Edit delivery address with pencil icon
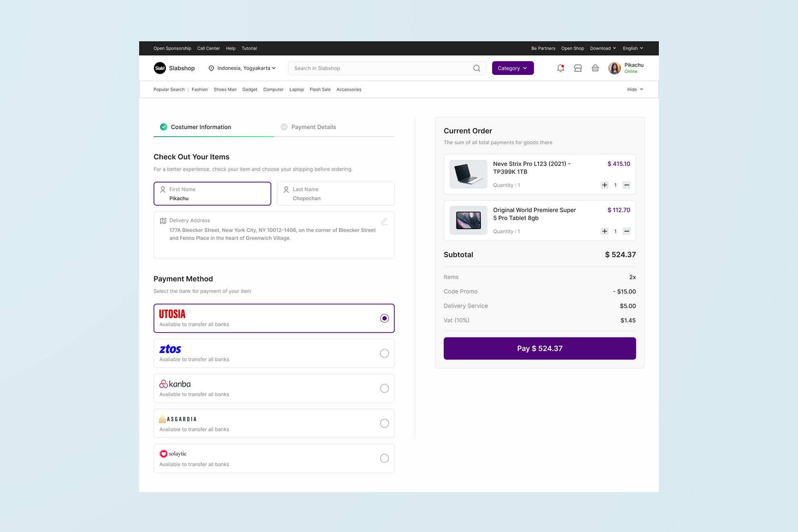Viewport: 798px width, 532px height. pos(384,221)
